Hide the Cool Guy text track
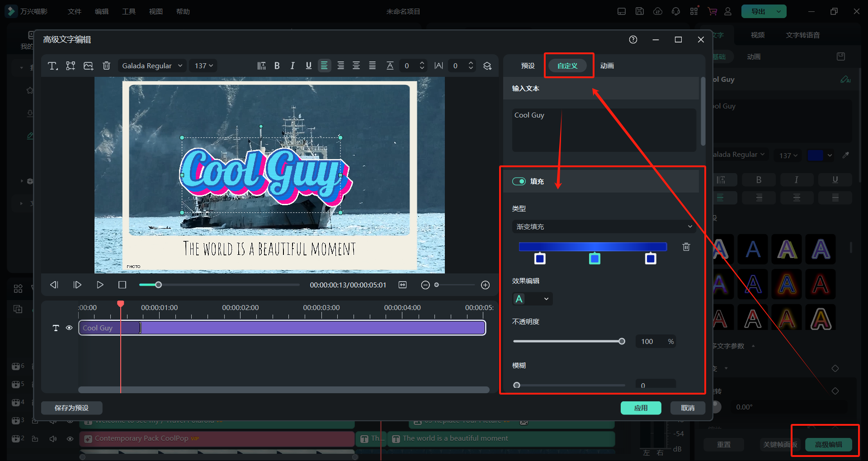868x461 pixels. [x=69, y=328]
